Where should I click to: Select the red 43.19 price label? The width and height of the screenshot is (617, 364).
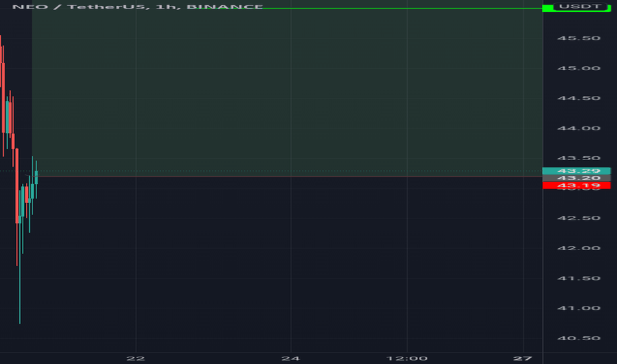577,185
